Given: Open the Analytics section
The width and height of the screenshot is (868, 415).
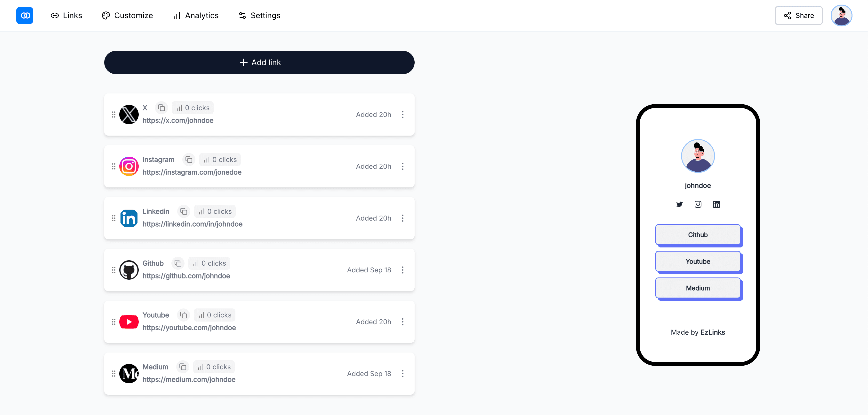Looking at the screenshot, I should click(x=195, y=15).
